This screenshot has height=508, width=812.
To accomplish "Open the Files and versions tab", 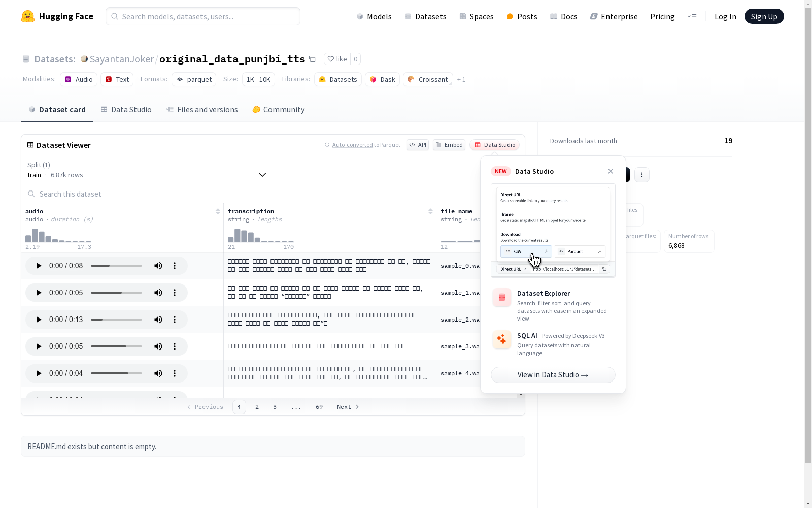I will (x=202, y=110).
